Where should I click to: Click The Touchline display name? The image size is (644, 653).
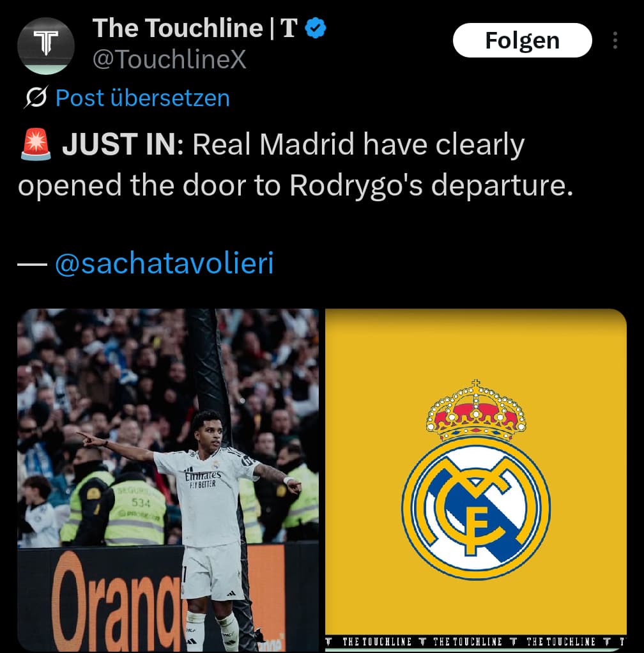pyautogui.click(x=178, y=28)
